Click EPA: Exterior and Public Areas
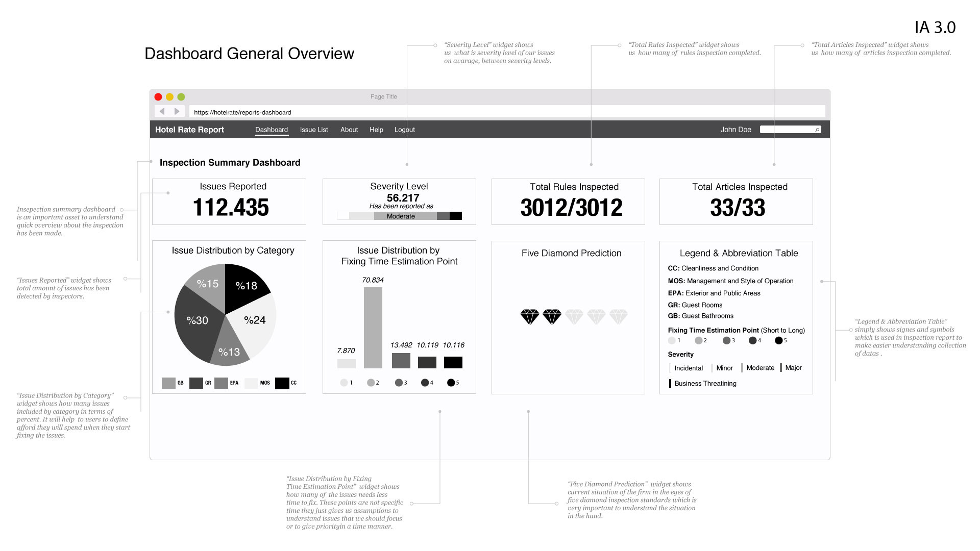Viewport: 980px width, 551px height. pos(714,293)
